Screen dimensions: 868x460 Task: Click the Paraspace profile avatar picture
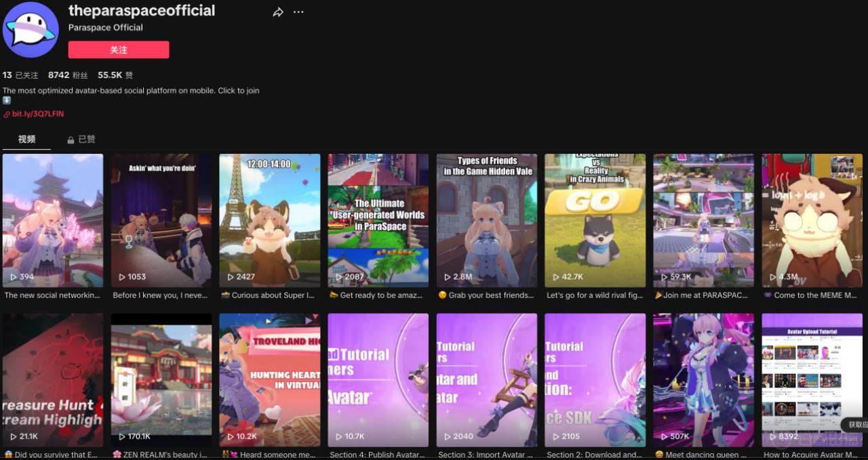(31, 30)
